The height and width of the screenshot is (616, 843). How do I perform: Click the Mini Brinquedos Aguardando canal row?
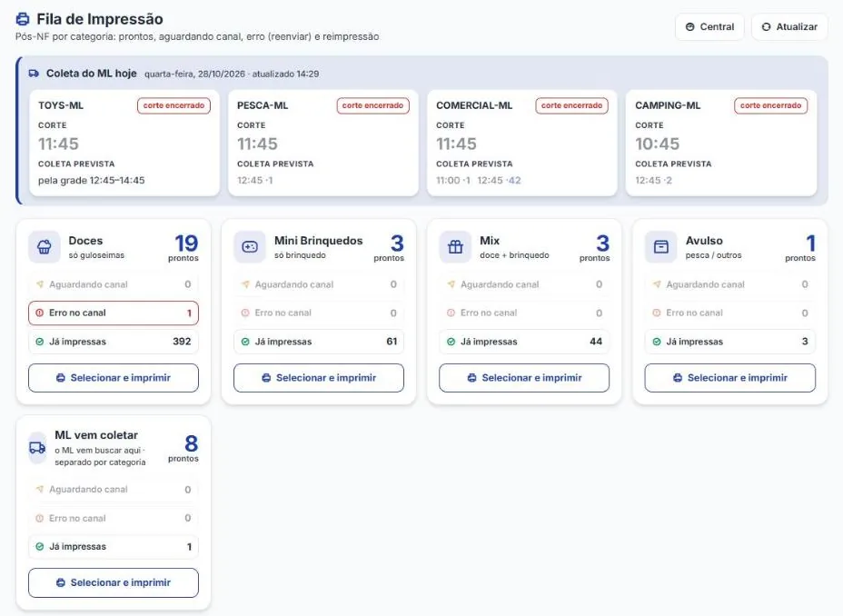[319, 284]
